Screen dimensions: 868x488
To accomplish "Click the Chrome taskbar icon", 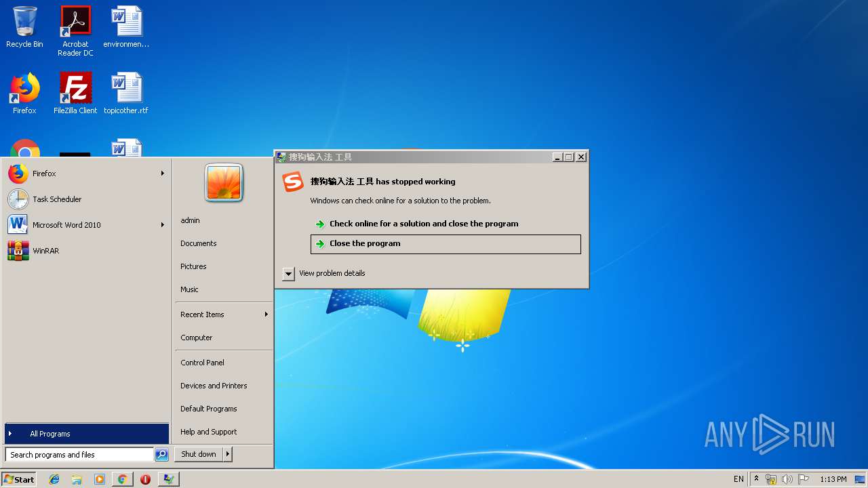I will click(x=122, y=479).
